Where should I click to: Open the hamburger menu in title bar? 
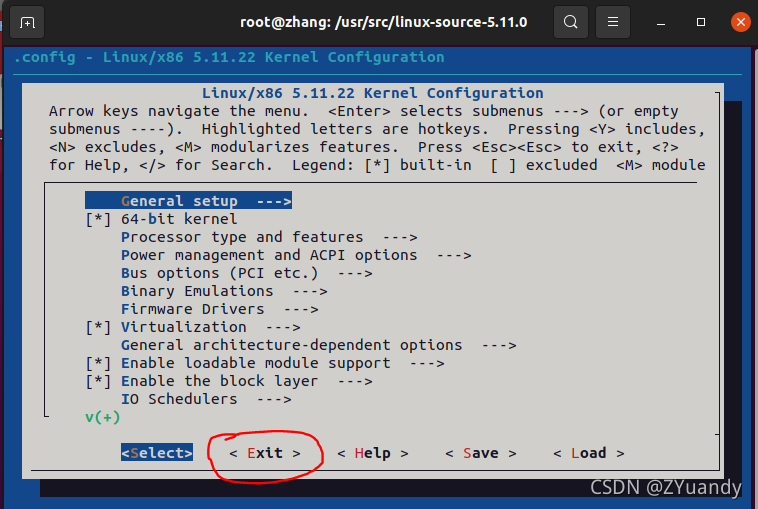(612, 22)
